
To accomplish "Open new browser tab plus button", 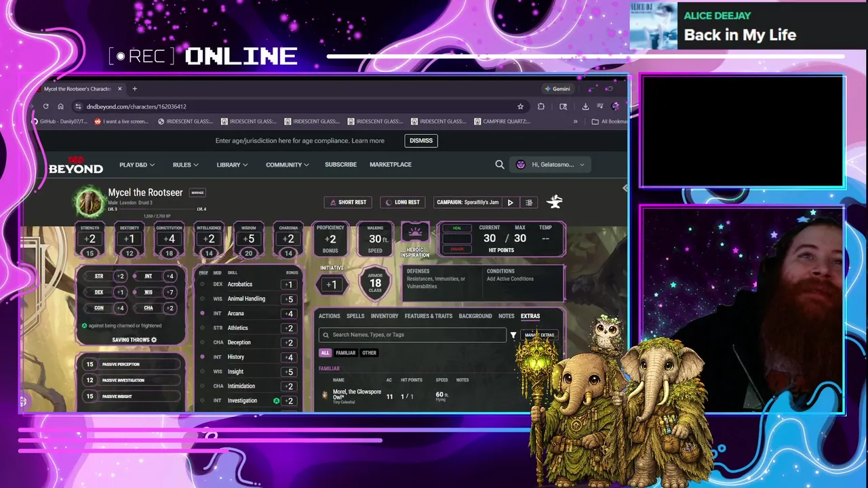I will pos(134,89).
